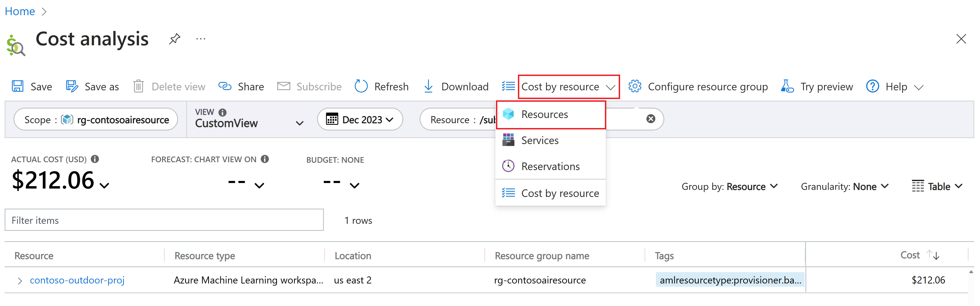Open the contoso-outdoor-proj resource link

click(77, 280)
